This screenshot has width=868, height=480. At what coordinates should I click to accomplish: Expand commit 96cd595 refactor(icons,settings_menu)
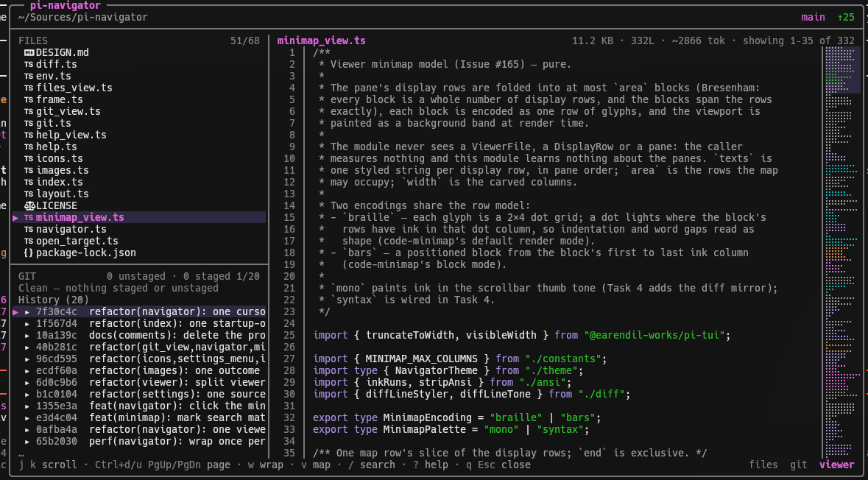(x=27, y=359)
